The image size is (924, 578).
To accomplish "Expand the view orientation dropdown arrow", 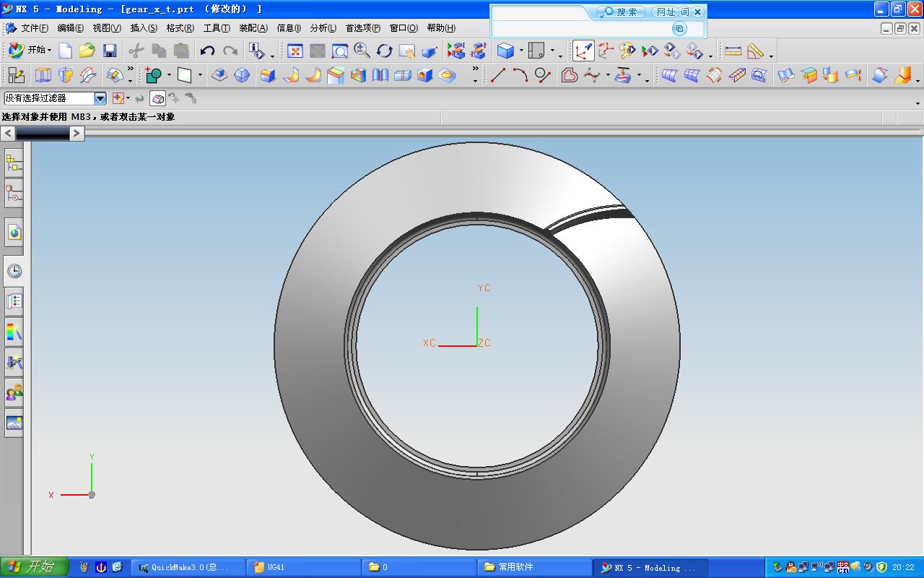I will [x=553, y=51].
